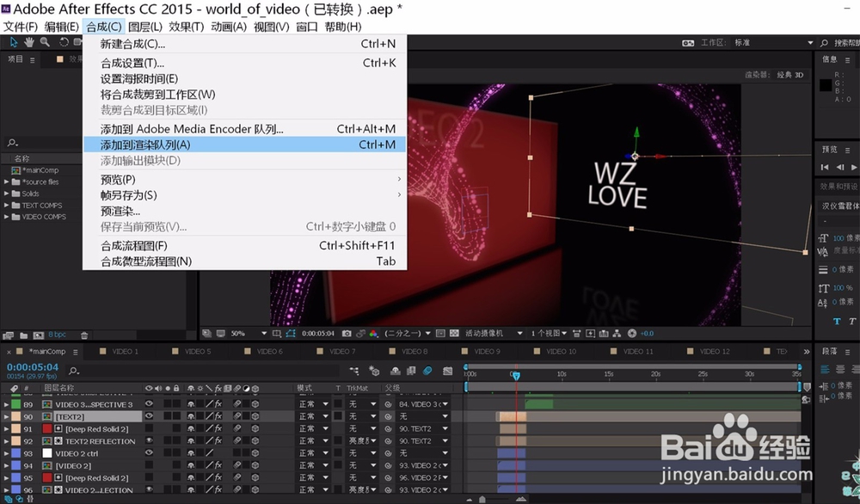
Task: Click the Interpret Footage icon in Project panel
Action: pos(9,335)
